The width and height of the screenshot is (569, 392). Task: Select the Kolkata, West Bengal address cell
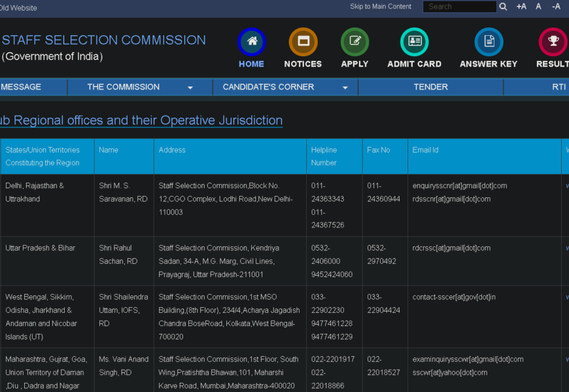(x=230, y=317)
